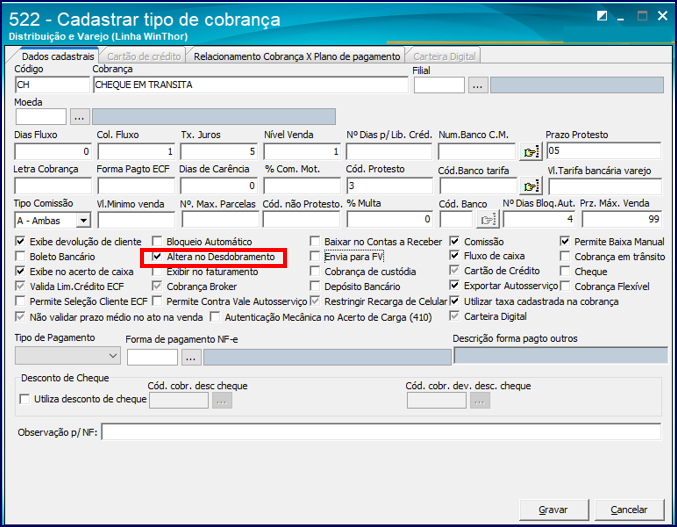The height and width of the screenshot is (527, 677).
Task: Enable Depósito Bancário checkbox
Action: point(315,287)
